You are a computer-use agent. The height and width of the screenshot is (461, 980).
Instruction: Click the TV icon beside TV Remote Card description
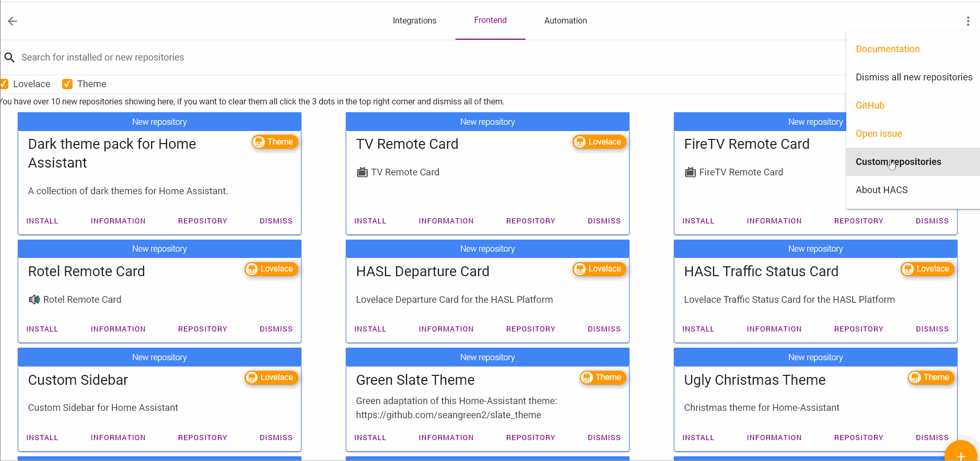(x=362, y=172)
